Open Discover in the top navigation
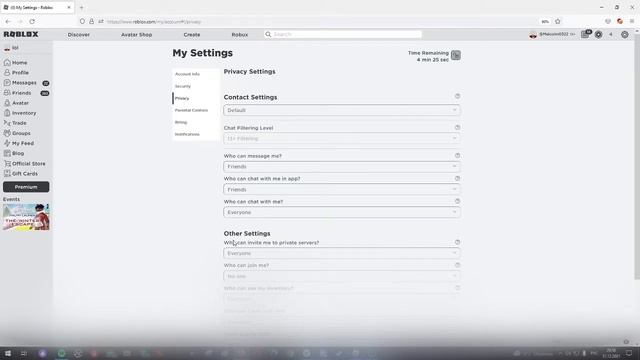The width and height of the screenshot is (640, 360). point(79,35)
